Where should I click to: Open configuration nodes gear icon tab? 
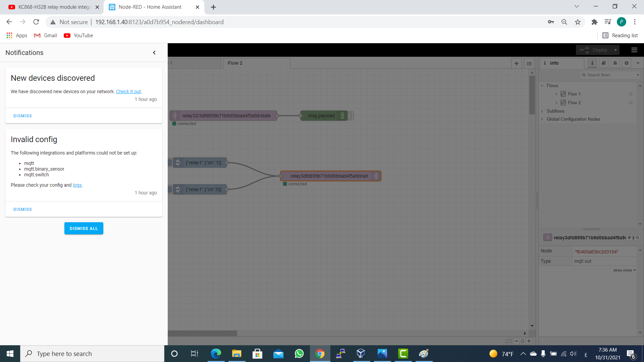pos(626,63)
